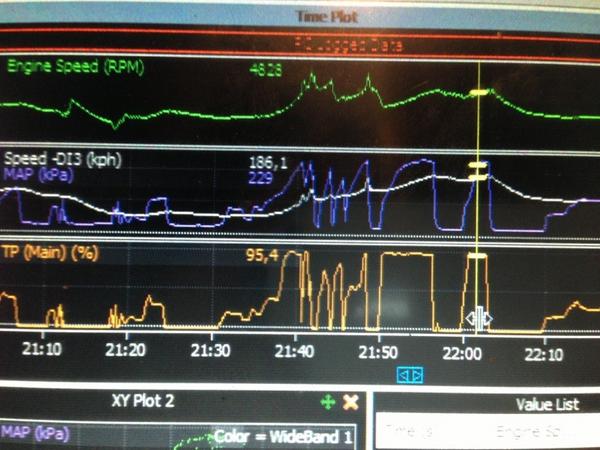Click the yellow cursor marker on the TP trace

(x=477, y=256)
